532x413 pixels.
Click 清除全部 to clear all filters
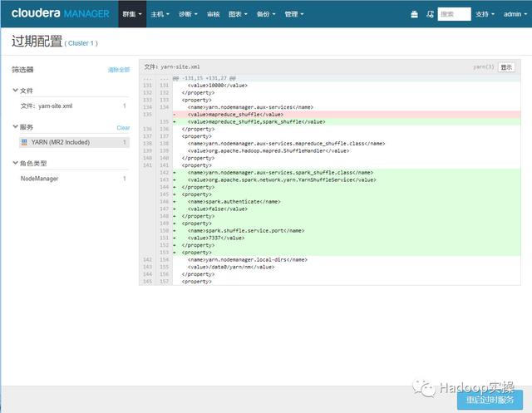tap(119, 70)
